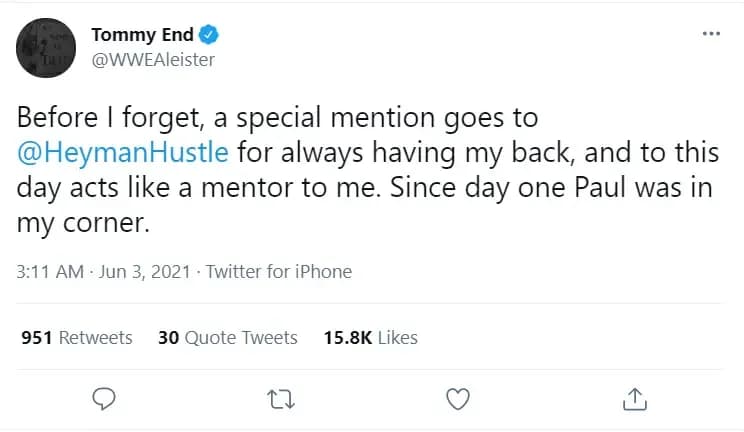This screenshot has width=744, height=432.
Task: Show the 30 Quote Tweets
Action: click(228, 338)
